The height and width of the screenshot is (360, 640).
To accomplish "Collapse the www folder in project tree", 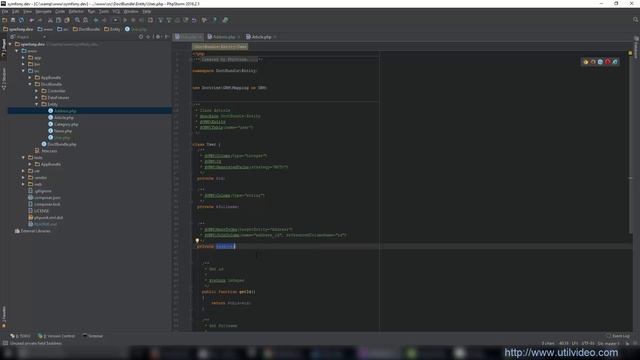I will coord(17,51).
